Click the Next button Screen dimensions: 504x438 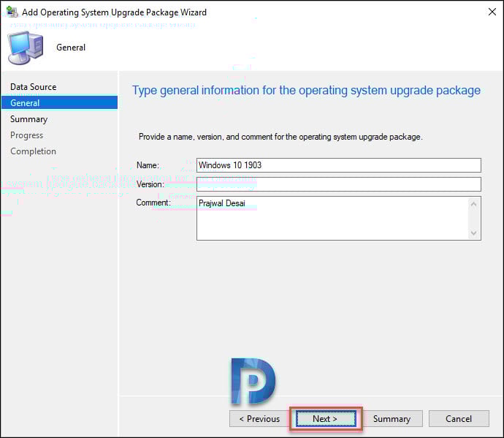326,418
